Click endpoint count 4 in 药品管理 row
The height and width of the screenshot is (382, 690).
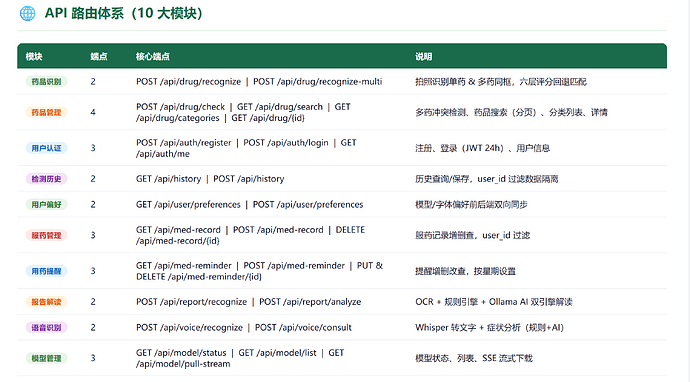(93, 112)
